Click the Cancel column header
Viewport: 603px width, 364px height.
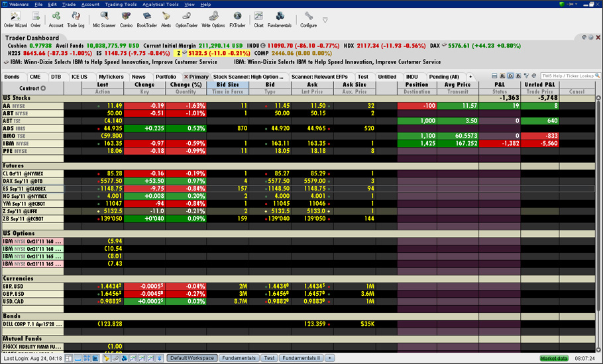[576, 92]
